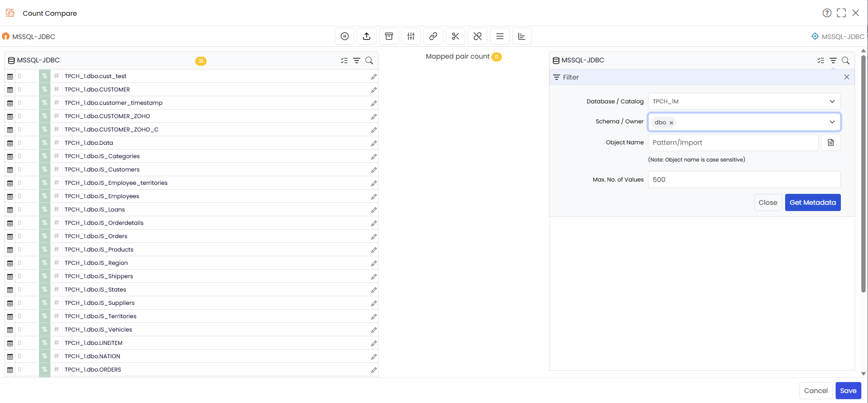Edit TPCH_1.dbo.CUSTOMER row pencil icon
Image resolution: width=868 pixels, height=403 pixels.
(x=374, y=90)
